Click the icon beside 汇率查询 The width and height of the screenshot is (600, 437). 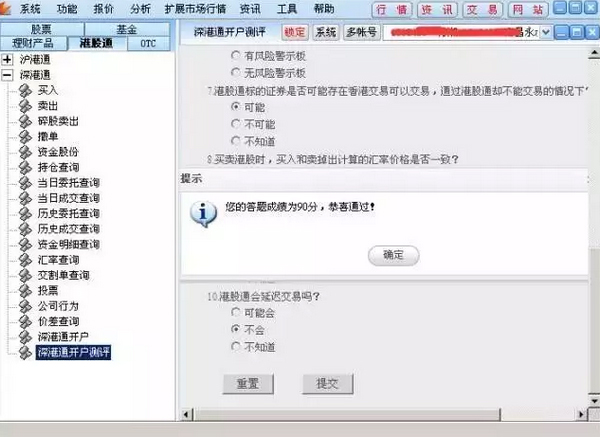pos(25,260)
